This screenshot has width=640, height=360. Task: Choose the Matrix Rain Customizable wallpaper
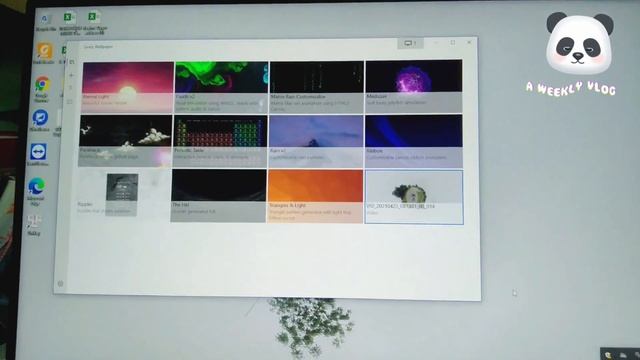click(x=316, y=87)
